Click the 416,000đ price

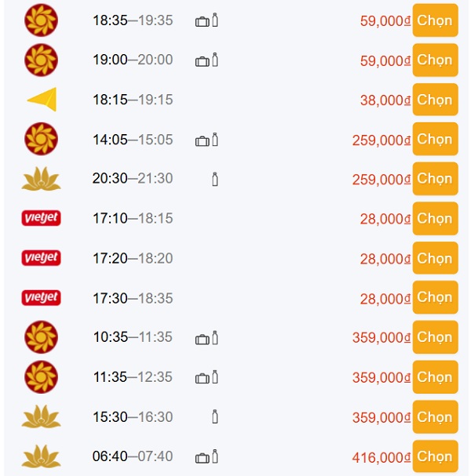click(382, 457)
